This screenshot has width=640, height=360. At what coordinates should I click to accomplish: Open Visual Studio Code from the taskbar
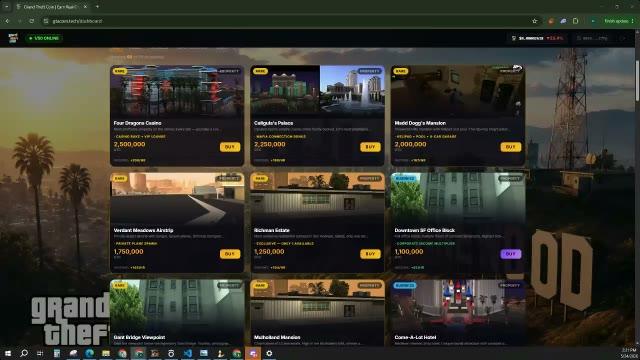click(x=187, y=353)
